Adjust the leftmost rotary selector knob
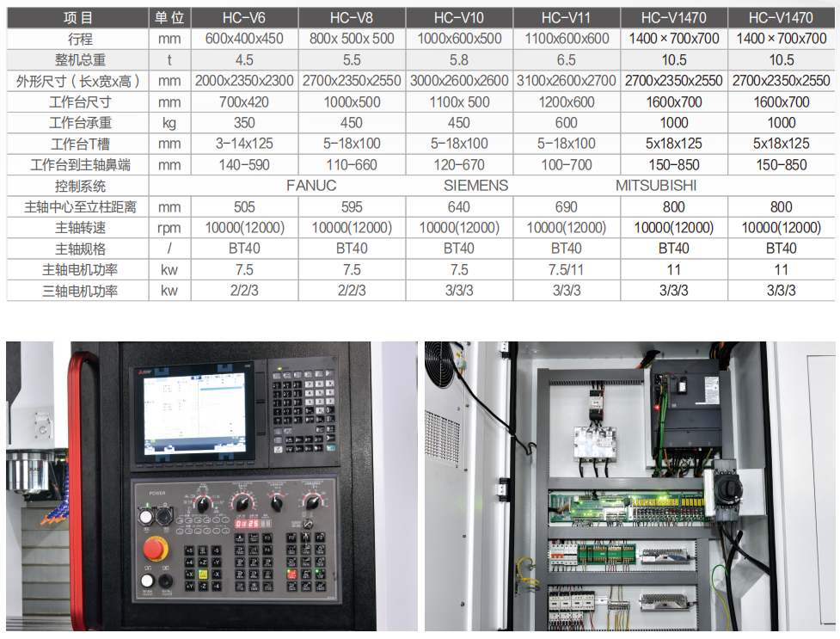Viewport: 840px width, 639px height. click(203, 504)
